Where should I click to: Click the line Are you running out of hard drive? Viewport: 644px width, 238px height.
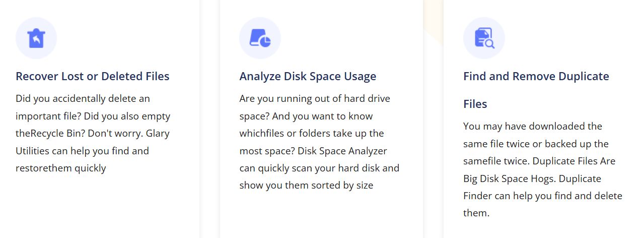pos(315,98)
